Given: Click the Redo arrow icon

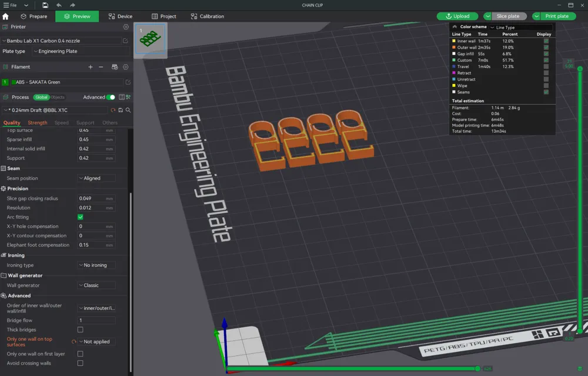Looking at the screenshot, I should 72,5.
